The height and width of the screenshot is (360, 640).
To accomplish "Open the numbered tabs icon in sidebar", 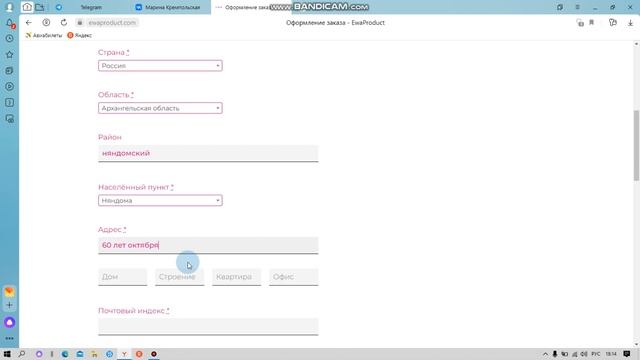I will (9, 102).
